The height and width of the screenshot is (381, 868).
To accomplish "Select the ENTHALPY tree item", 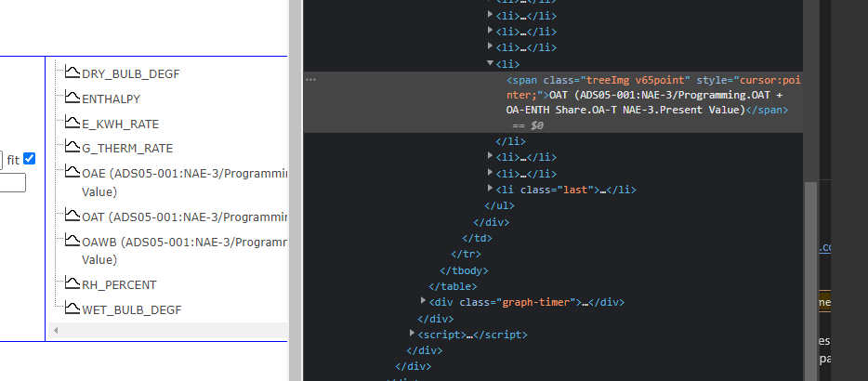I will [112, 99].
